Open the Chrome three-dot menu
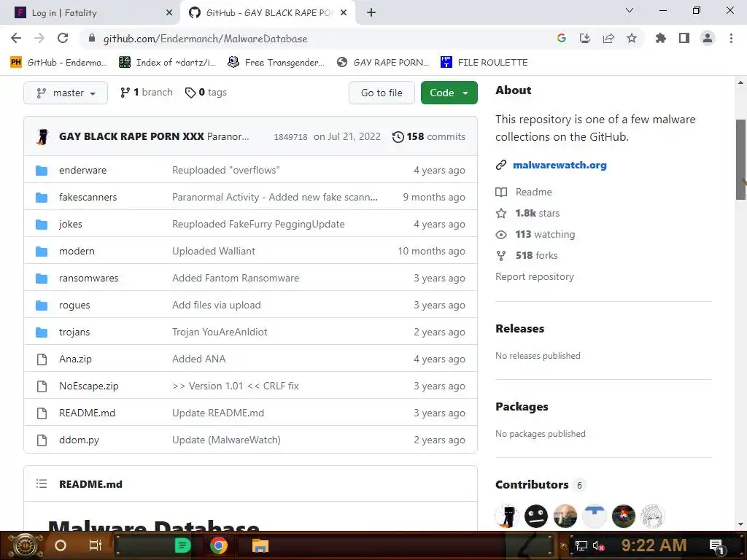Image resolution: width=747 pixels, height=560 pixels. [x=731, y=38]
